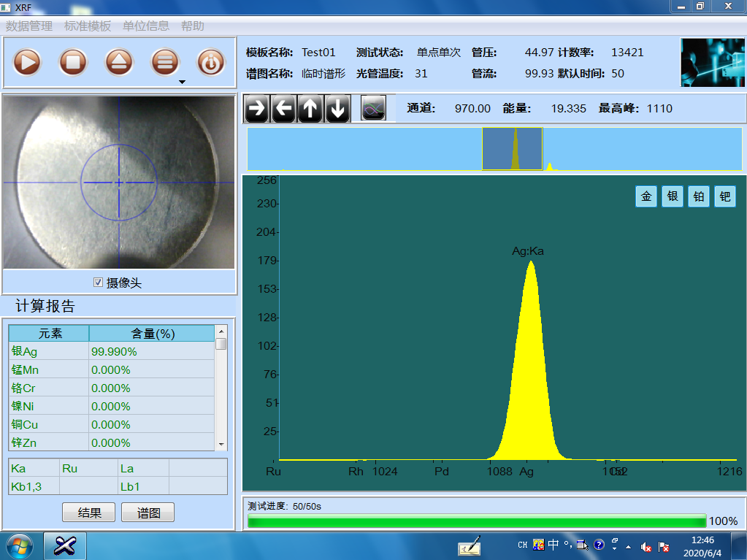Toggle the 摄像头 camera checkbox
747x560 pixels.
click(x=99, y=283)
